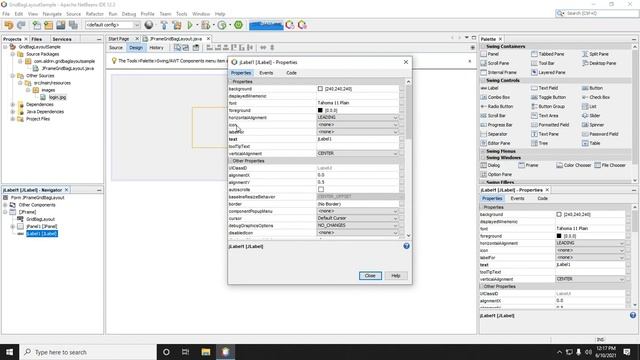
Task: Click Close button in Properties dialog
Action: tap(370, 276)
